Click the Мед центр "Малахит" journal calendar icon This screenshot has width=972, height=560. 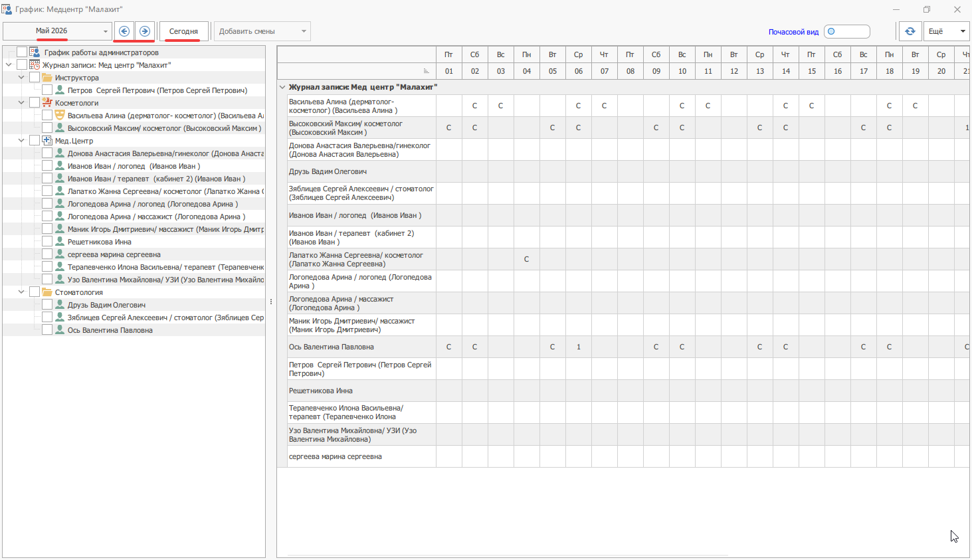pyautogui.click(x=35, y=65)
